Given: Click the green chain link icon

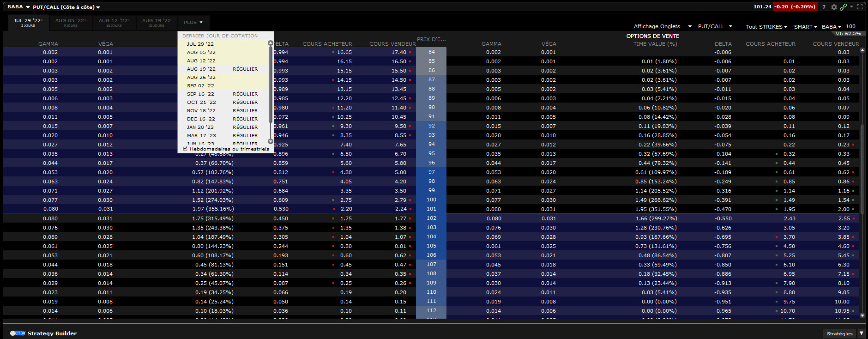Looking at the screenshot, I should pyautogui.click(x=843, y=7).
